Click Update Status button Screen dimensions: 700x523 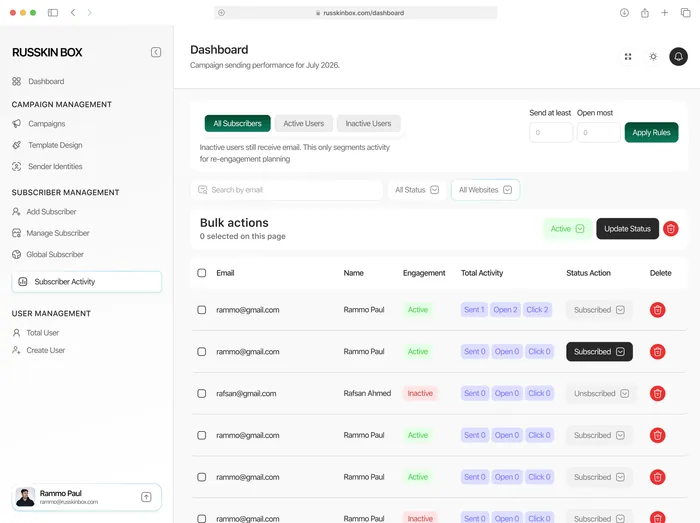(x=627, y=229)
